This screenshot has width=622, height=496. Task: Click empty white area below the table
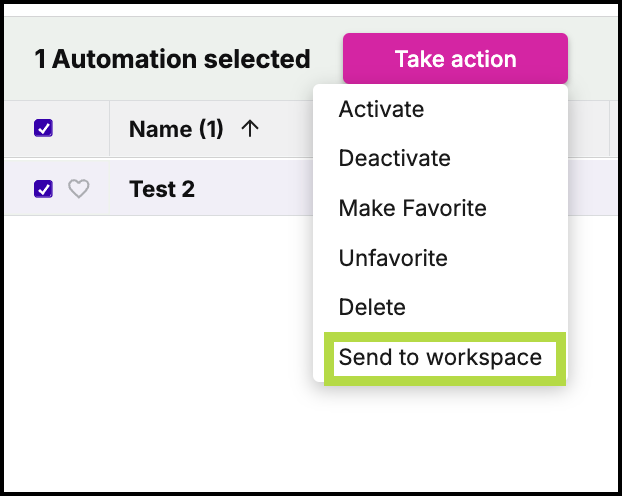pyautogui.click(x=159, y=337)
